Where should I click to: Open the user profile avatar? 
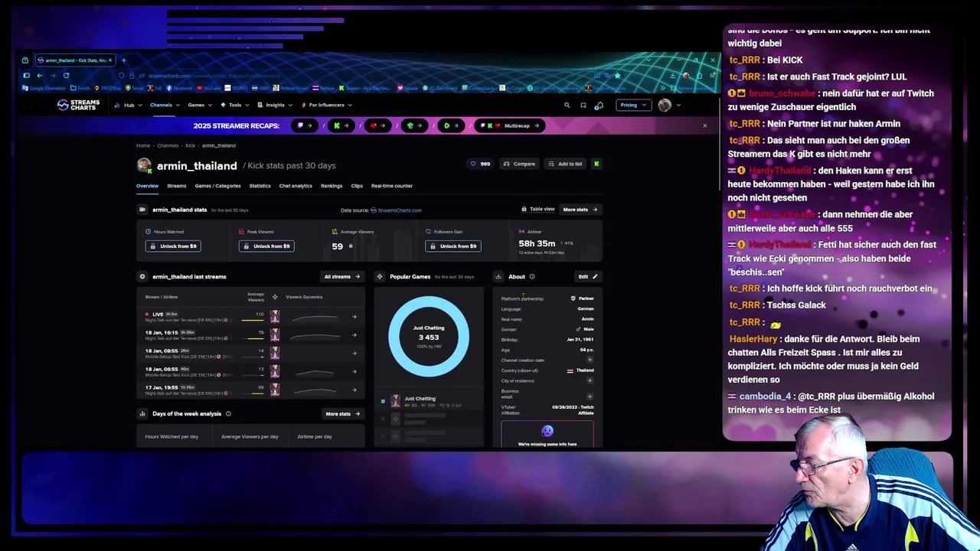665,105
